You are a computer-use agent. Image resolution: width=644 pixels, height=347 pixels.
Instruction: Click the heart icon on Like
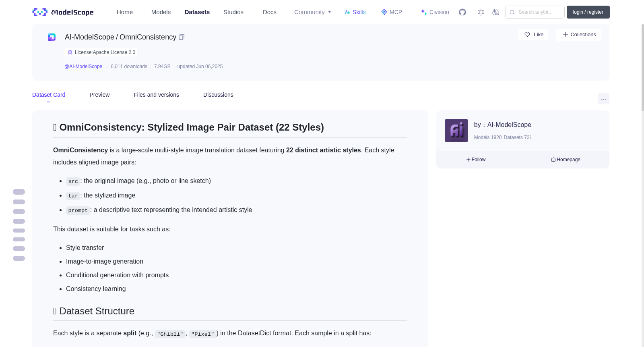point(527,35)
